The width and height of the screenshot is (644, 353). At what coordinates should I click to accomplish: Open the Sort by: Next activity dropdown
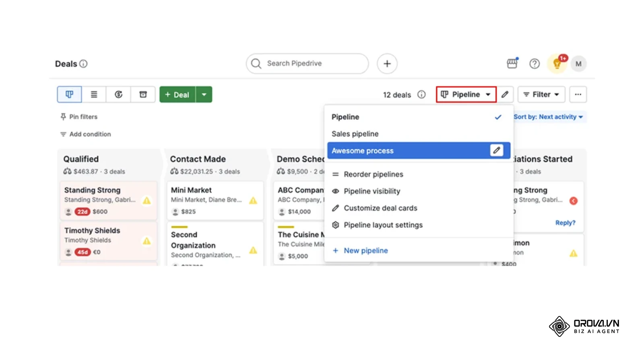(548, 117)
